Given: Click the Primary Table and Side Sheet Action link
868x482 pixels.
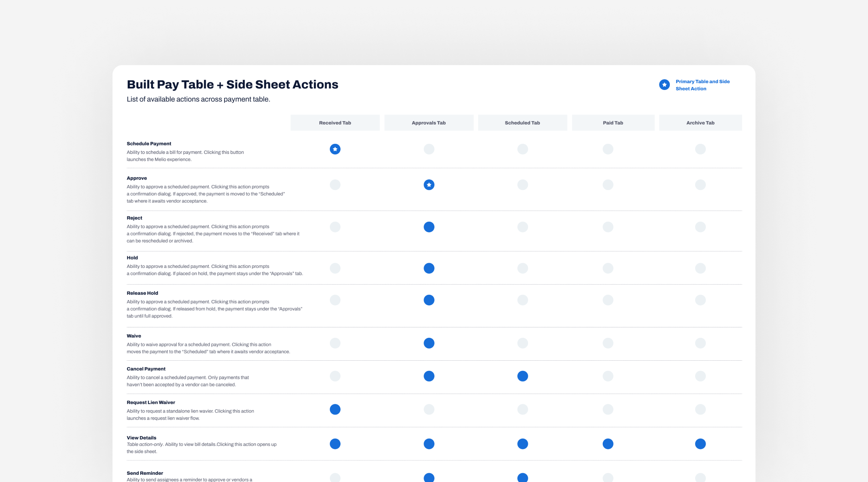Looking at the screenshot, I should pyautogui.click(x=702, y=85).
